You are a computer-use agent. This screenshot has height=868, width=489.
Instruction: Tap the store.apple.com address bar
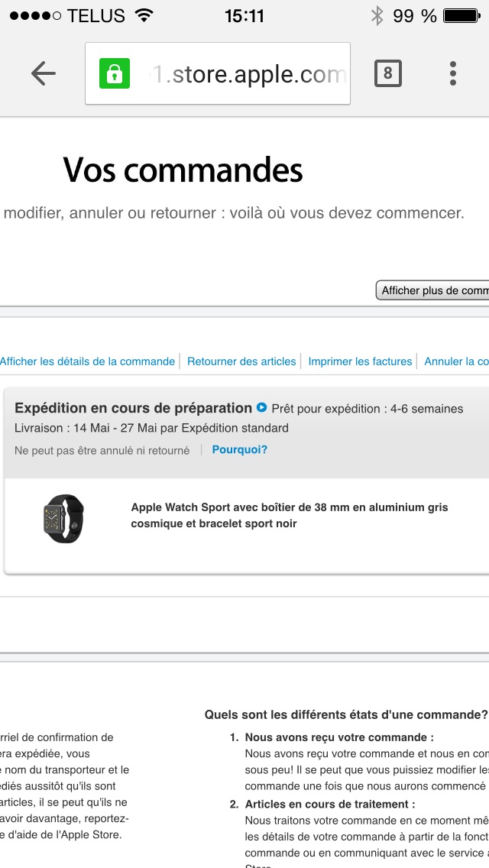(x=218, y=73)
